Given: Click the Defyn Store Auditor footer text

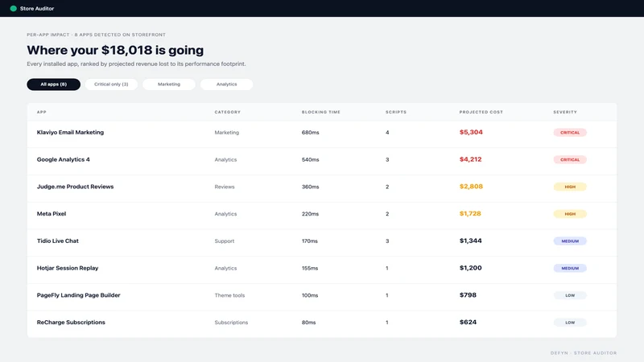Looking at the screenshot, I should point(584,353).
